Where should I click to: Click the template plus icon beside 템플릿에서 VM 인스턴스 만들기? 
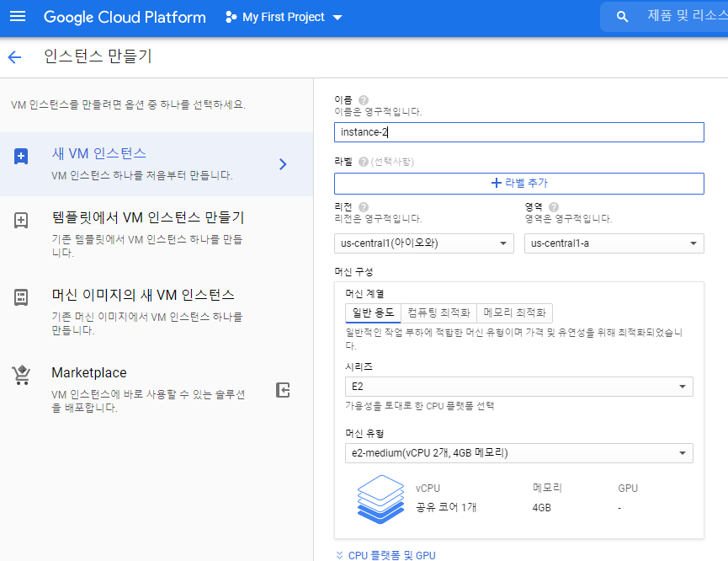[21, 220]
